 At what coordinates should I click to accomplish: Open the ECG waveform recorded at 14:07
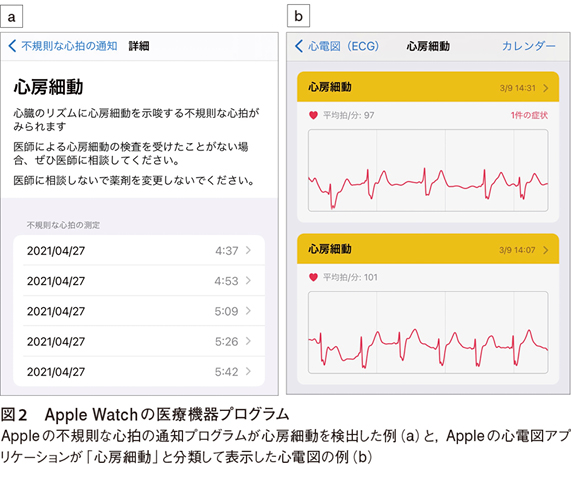[x=428, y=332]
